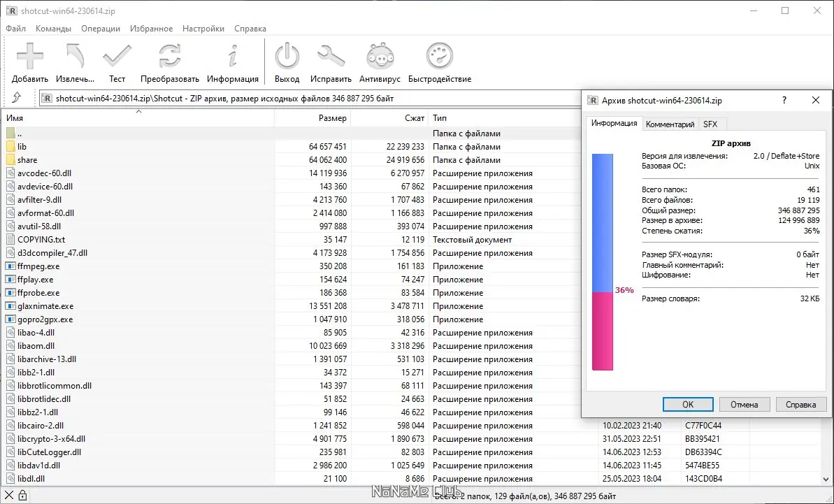Click the Исправить (Repair) wrench icon
Image resolution: width=834 pixels, height=504 pixels.
coord(331,57)
